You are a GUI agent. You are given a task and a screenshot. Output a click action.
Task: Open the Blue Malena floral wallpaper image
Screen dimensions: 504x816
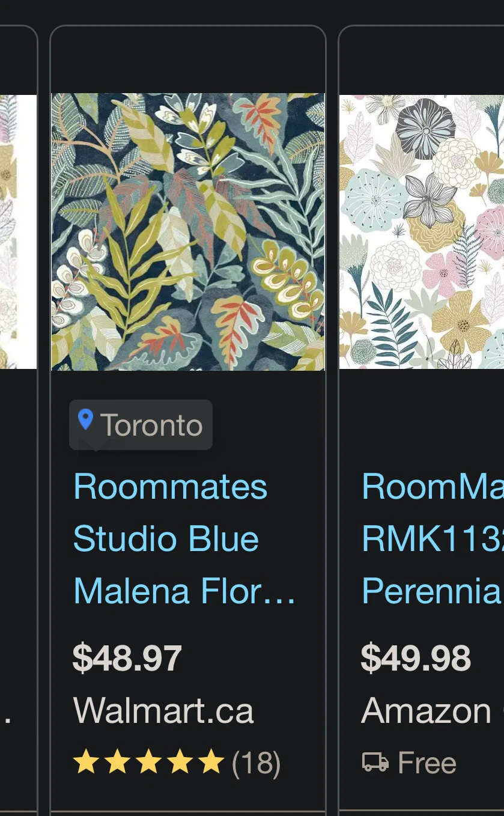tap(188, 231)
